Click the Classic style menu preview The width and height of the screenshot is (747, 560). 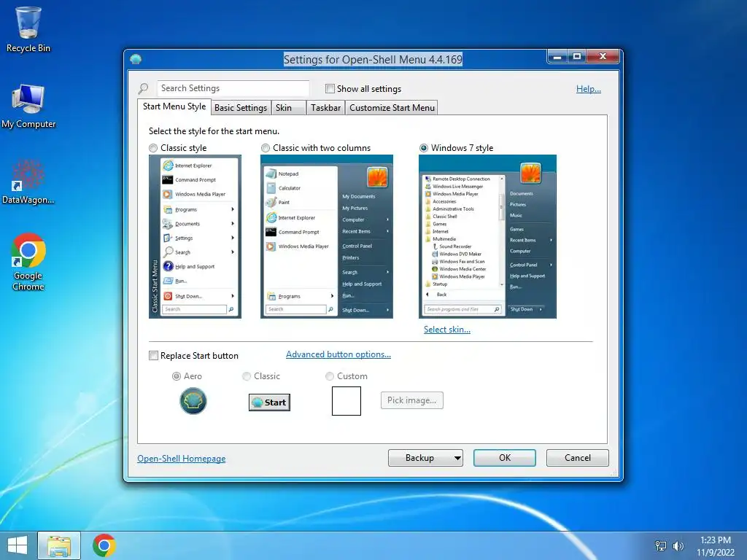(195, 237)
